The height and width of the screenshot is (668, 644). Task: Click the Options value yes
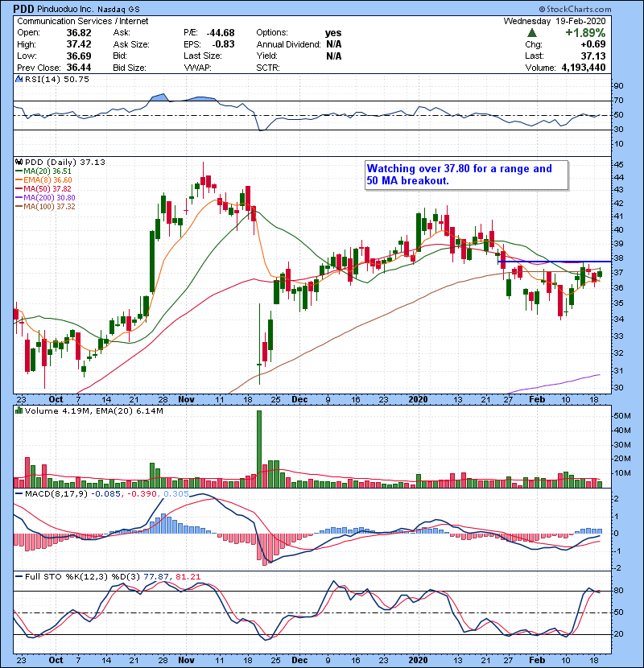tap(333, 33)
